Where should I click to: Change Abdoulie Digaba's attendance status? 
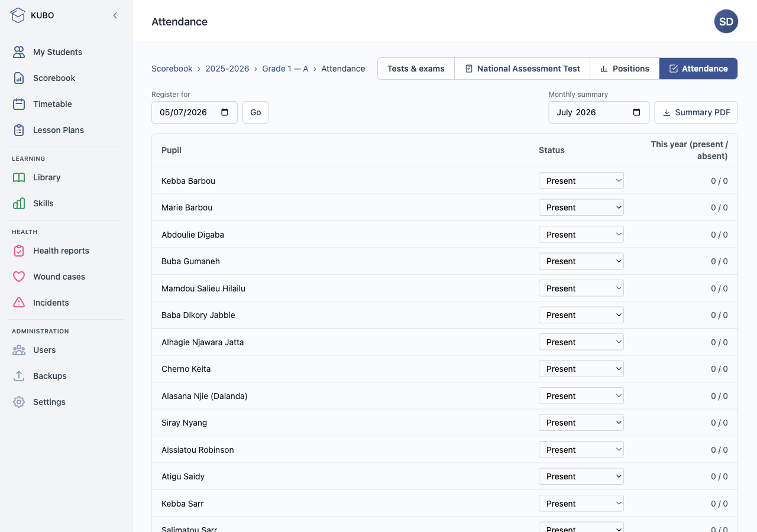pyautogui.click(x=581, y=235)
